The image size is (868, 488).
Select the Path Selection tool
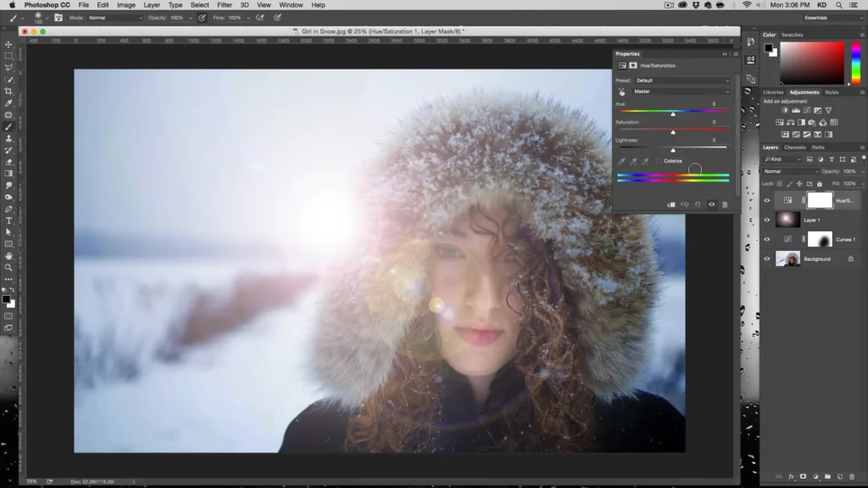point(8,232)
